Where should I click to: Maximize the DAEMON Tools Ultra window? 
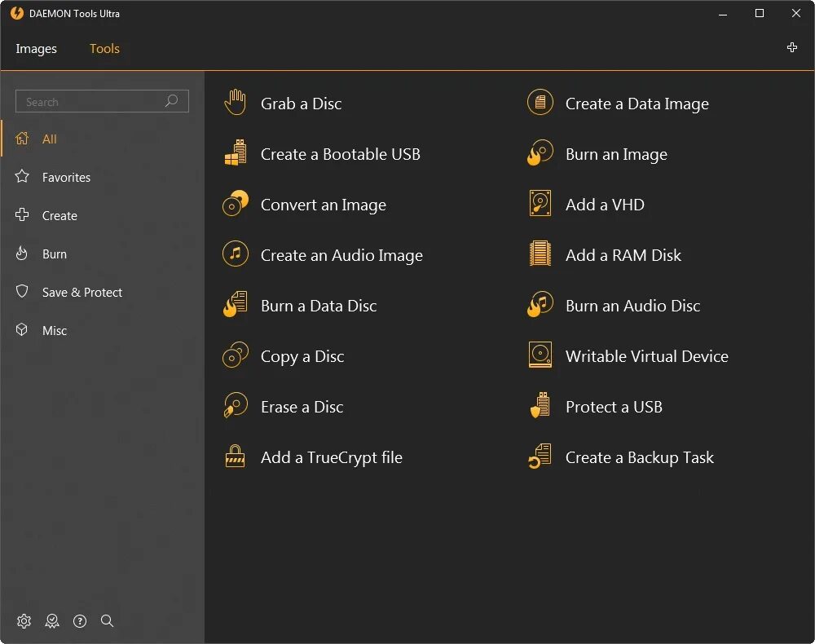tap(760, 14)
